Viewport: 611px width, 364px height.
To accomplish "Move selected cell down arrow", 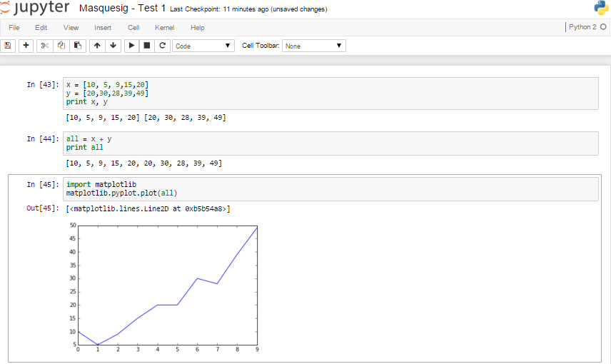I will click(x=113, y=46).
